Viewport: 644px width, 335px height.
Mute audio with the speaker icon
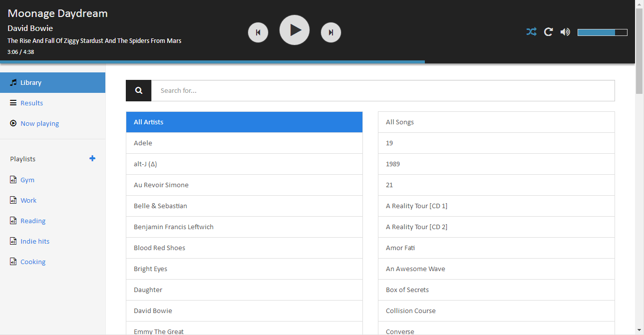[565, 32]
